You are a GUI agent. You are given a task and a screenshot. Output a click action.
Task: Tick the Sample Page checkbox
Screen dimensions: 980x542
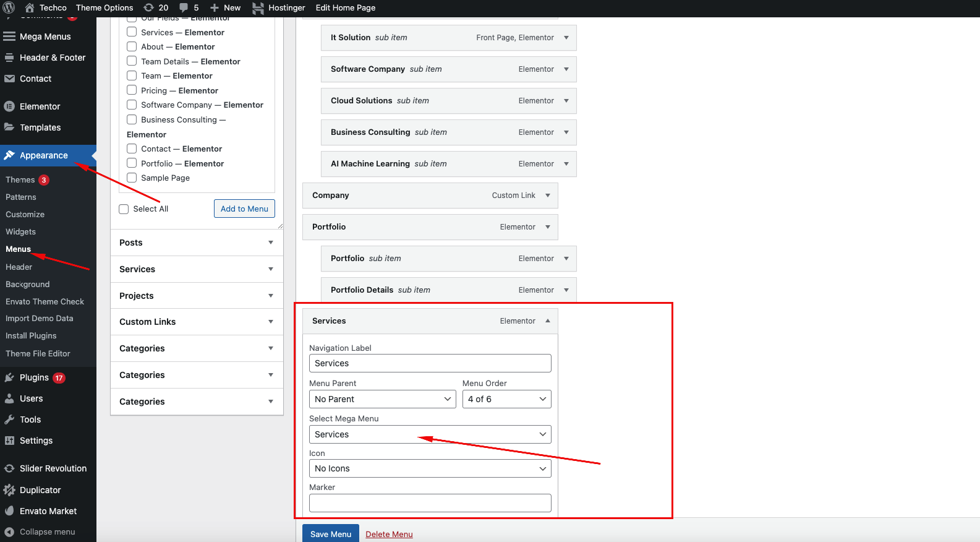[132, 178]
